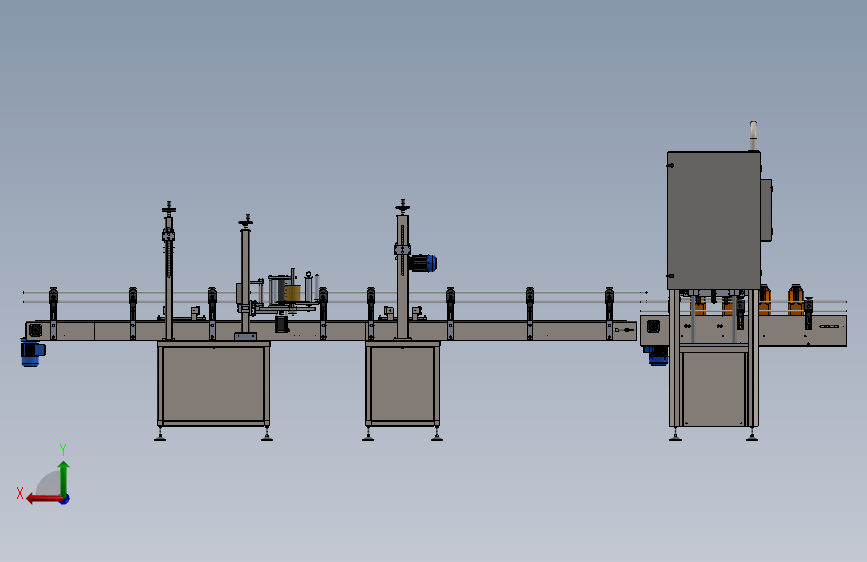Select the side box on the cabinet's right

pos(766,210)
